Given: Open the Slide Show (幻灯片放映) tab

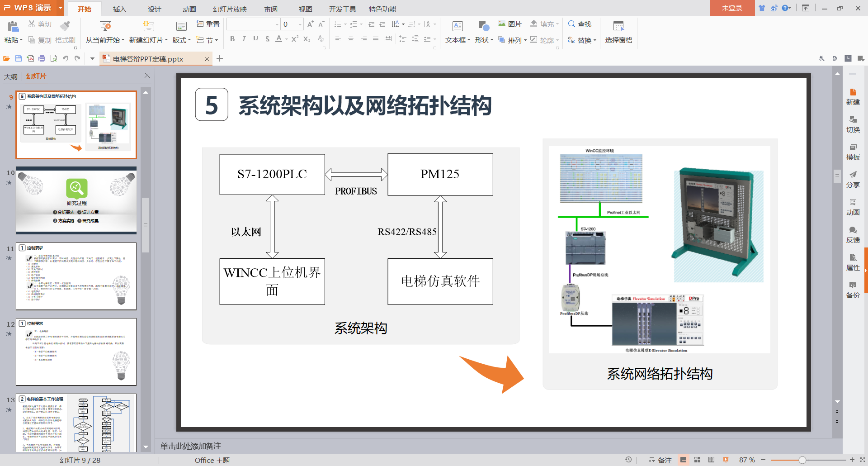Looking at the screenshot, I should pos(230,9).
